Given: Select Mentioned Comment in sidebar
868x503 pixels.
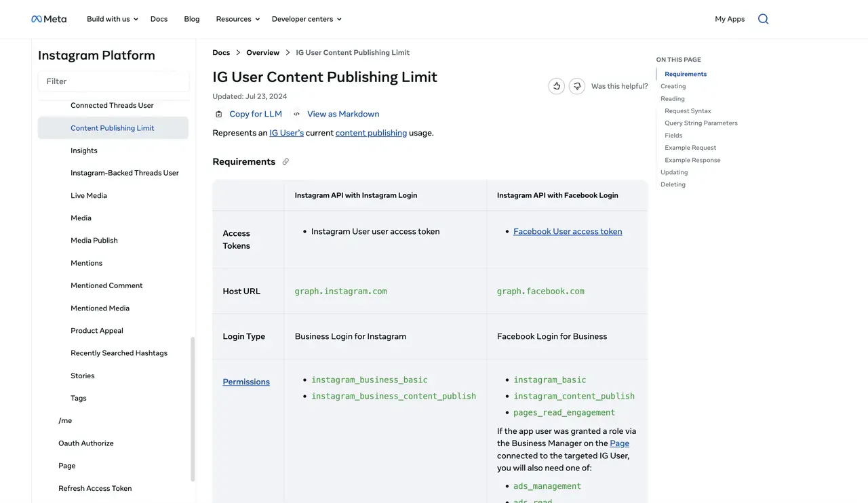Looking at the screenshot, I should [106, 285].
